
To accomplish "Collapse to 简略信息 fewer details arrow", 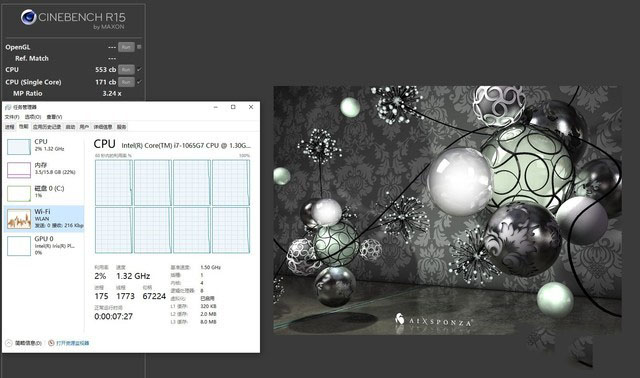I will click(9, 343).
